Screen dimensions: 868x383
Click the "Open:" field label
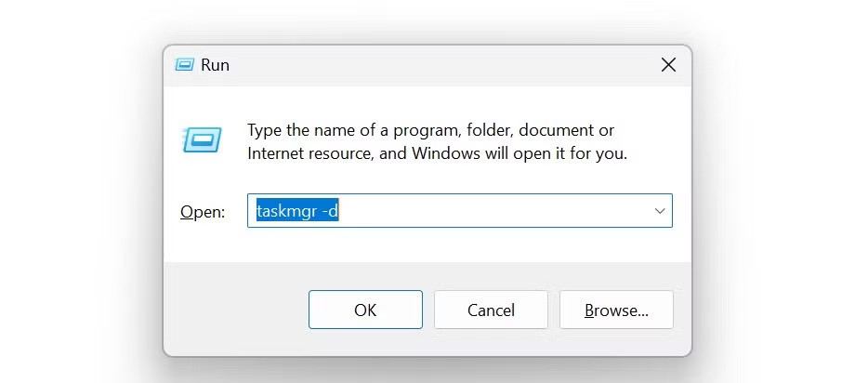pyautogui.click(x=203, y=212)
